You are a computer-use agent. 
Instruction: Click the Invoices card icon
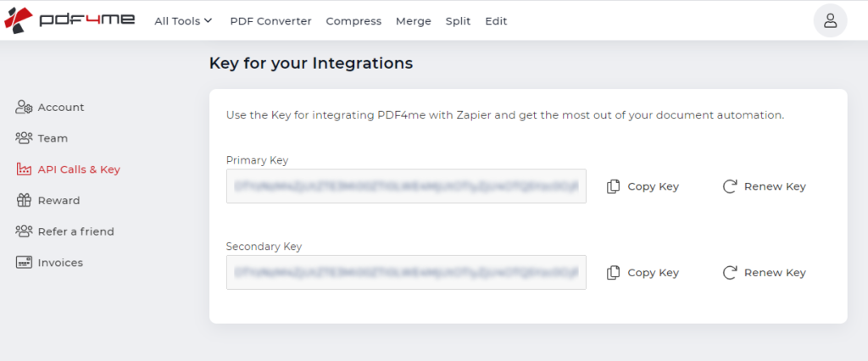pyautogui.click(x=24, y=263)
